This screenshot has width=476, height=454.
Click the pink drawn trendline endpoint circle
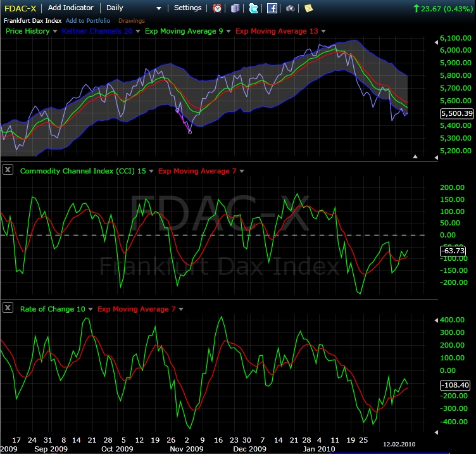click(x=190, y=132)
